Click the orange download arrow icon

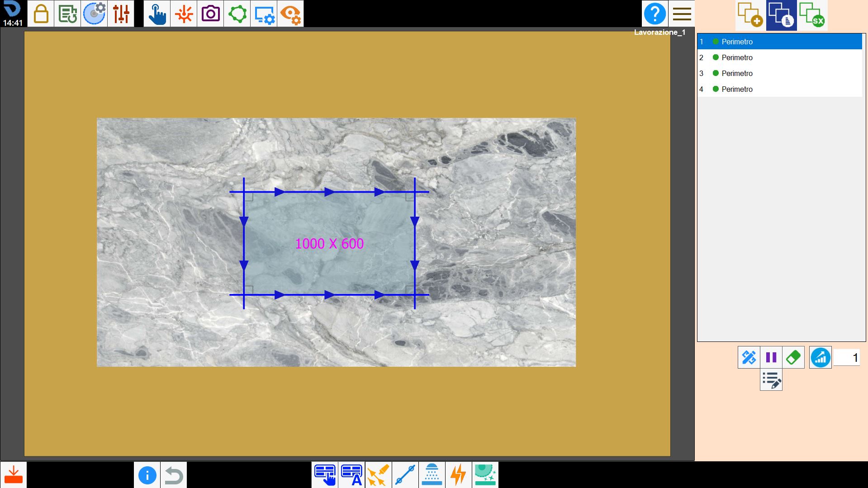(x=14, y=475)
